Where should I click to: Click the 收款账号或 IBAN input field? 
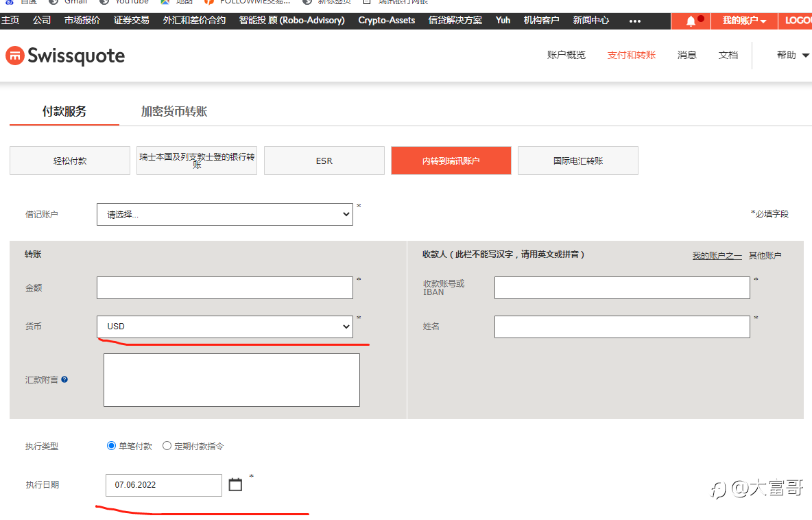point(622,287)
